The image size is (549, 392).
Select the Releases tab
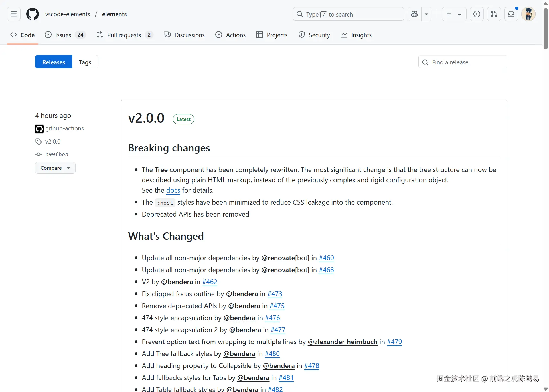[54, 62]
